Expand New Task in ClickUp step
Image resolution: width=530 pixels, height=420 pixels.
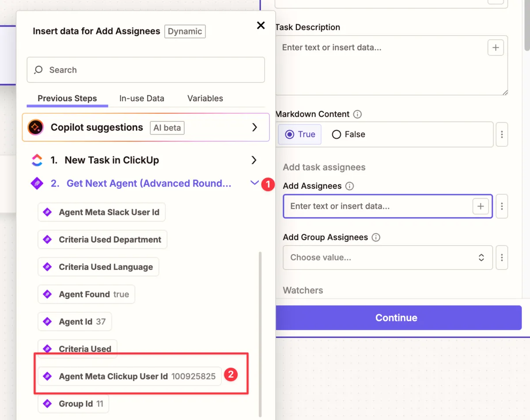click(x=254, y=160)
